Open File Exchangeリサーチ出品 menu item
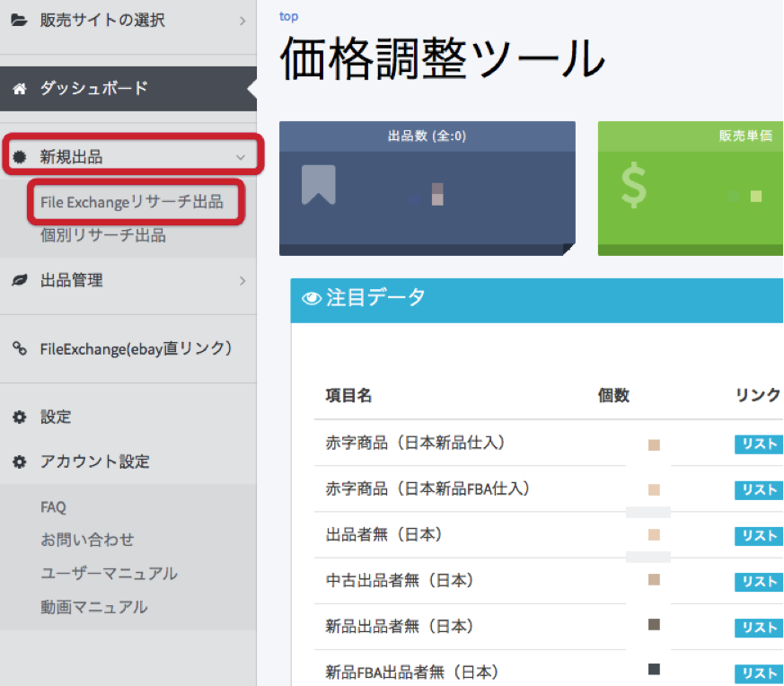 click(131, 202)
